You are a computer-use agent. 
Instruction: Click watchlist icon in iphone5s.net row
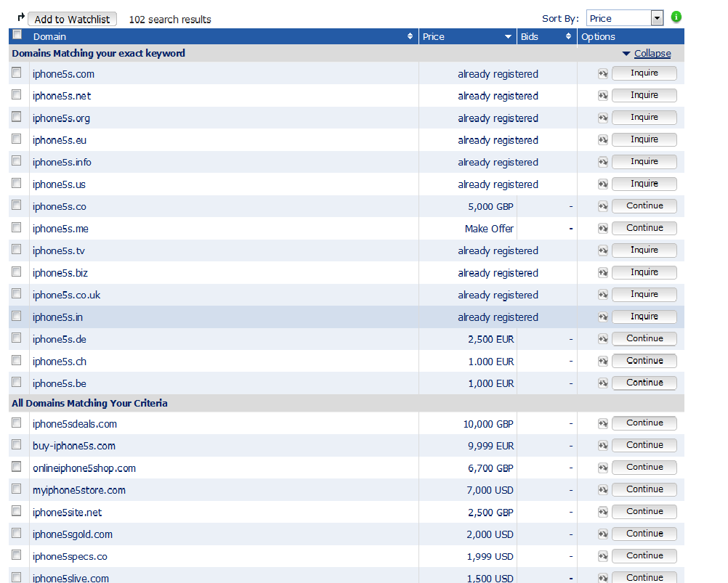point(602,96)
